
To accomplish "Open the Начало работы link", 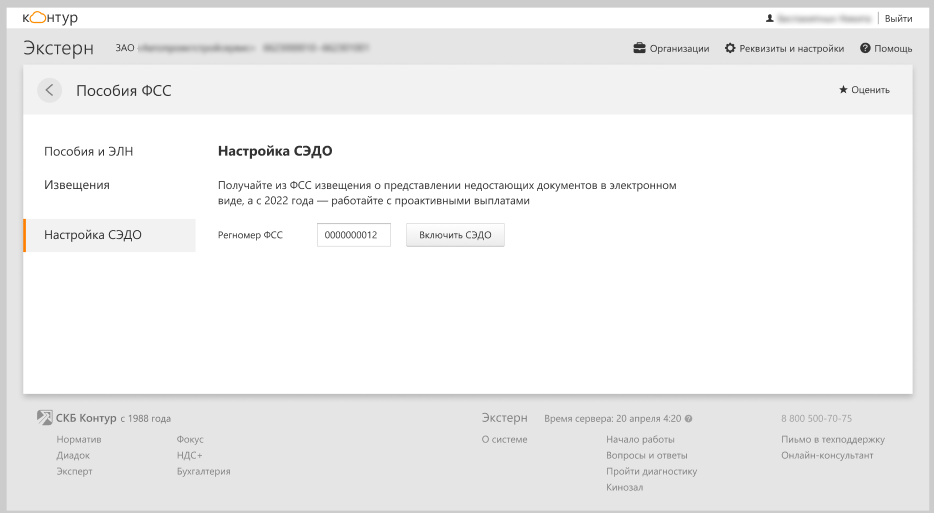I will pyautogui.click(x=640, y=440).
